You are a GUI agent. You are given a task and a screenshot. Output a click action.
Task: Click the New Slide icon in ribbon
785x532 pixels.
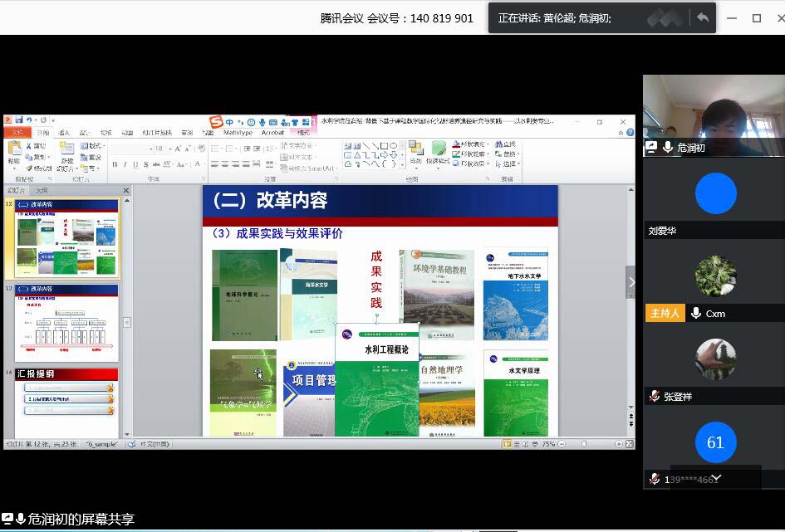pos(67,153)
